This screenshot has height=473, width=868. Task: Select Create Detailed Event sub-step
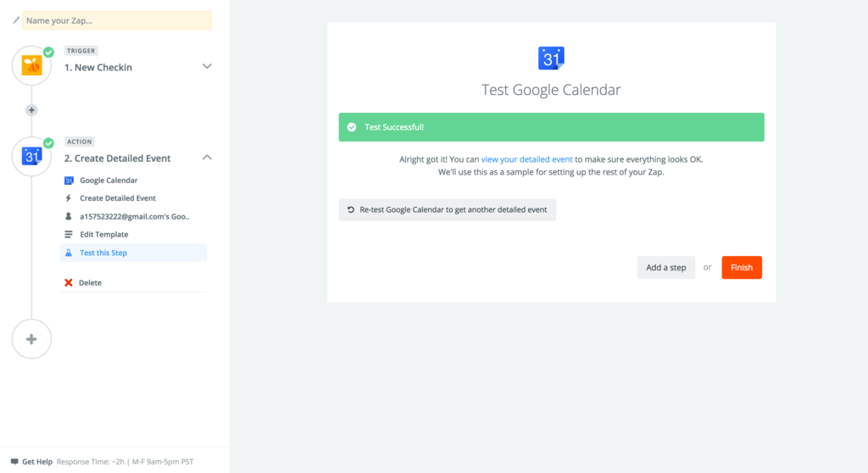point(117,198)
